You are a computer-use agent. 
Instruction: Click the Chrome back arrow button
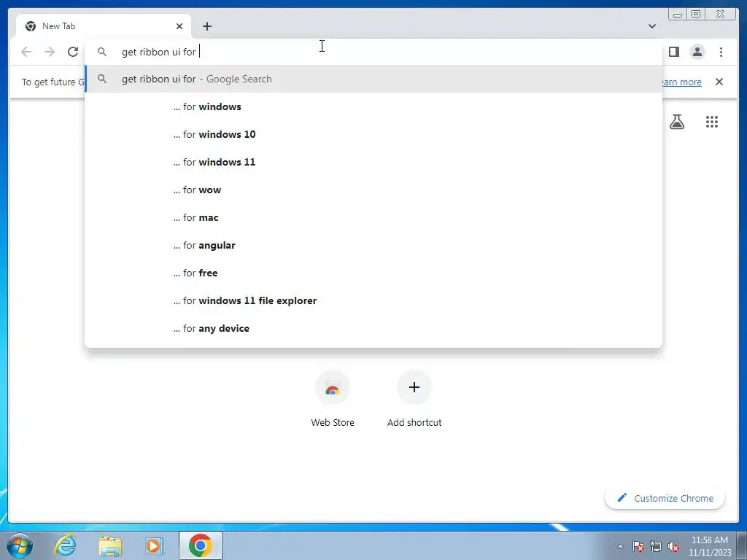point(26,52)
